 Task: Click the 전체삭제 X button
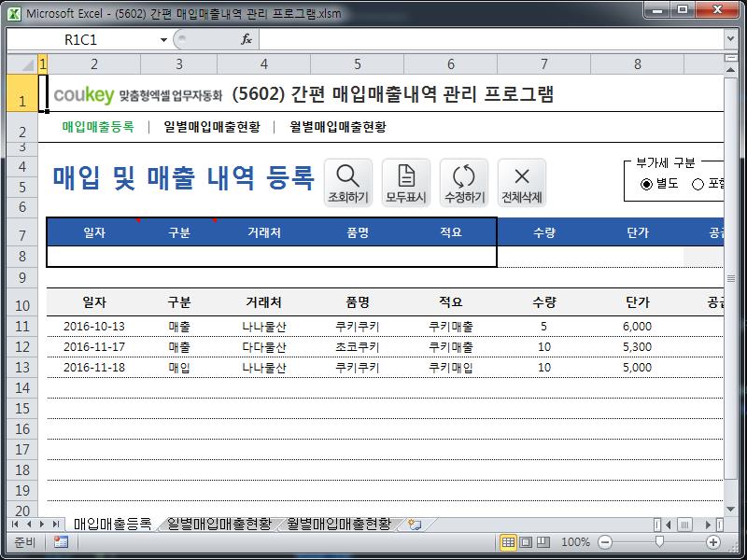(x=522, y=183)
